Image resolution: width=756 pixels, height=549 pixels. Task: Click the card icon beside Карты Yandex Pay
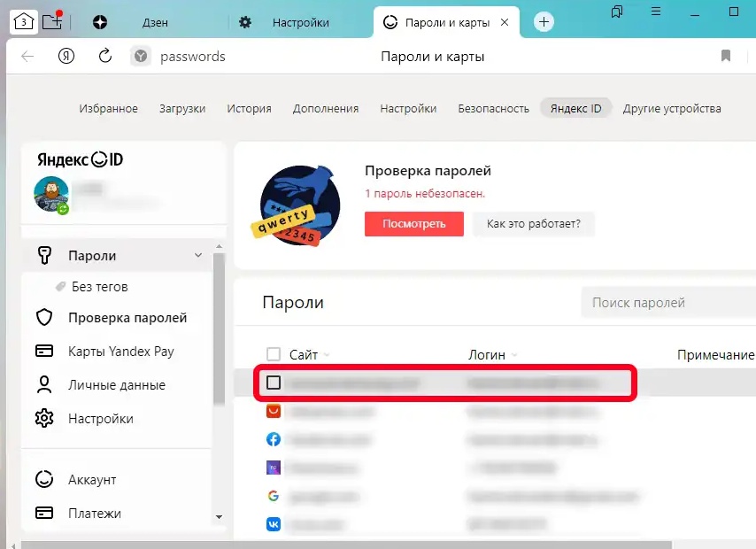tap(44, 351)
